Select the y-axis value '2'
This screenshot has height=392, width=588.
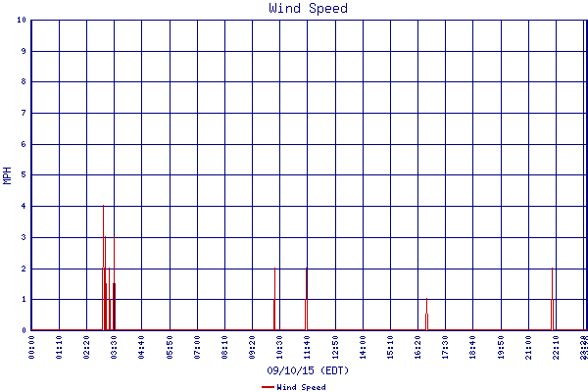24,269
